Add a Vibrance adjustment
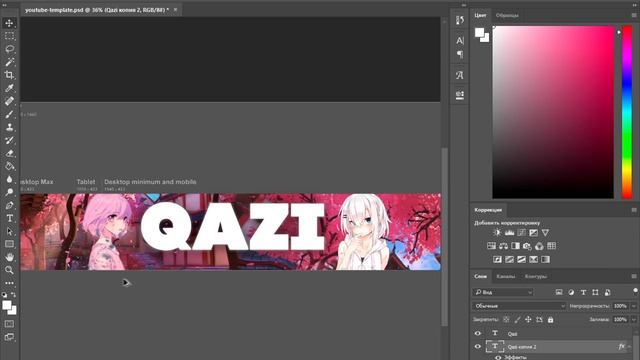The image size is (640, 360). (545, 233)
